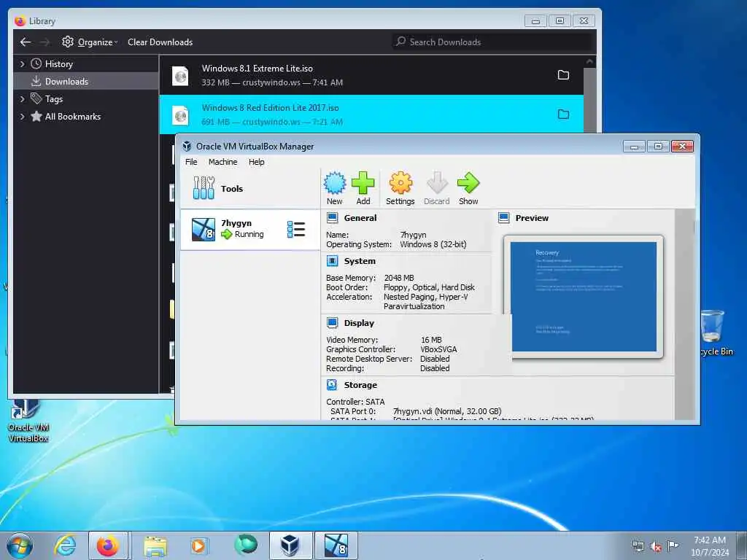747x560 pixels.
Task: Click the Windows Start orb
Action: (20, 545)
